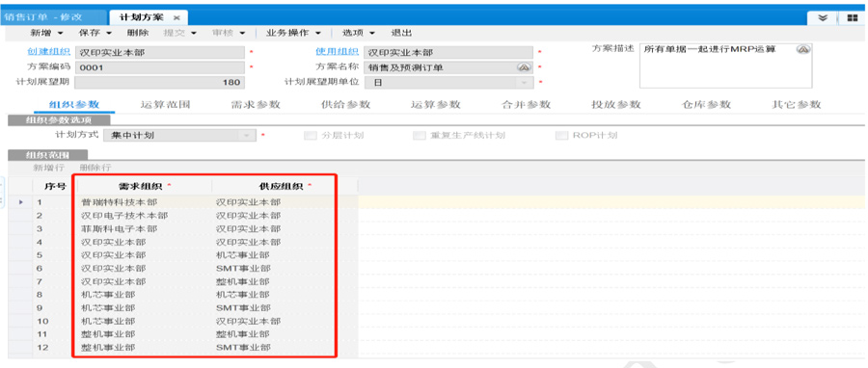Click the 方案名称 input field
This screenshot has height=368, width=868.
click(448, 67)
